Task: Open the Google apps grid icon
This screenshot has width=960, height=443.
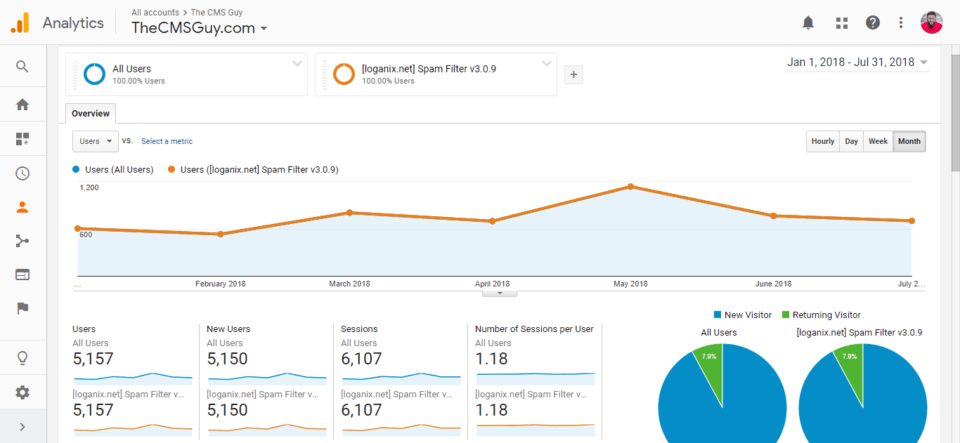Action: [x=842, y=23]
